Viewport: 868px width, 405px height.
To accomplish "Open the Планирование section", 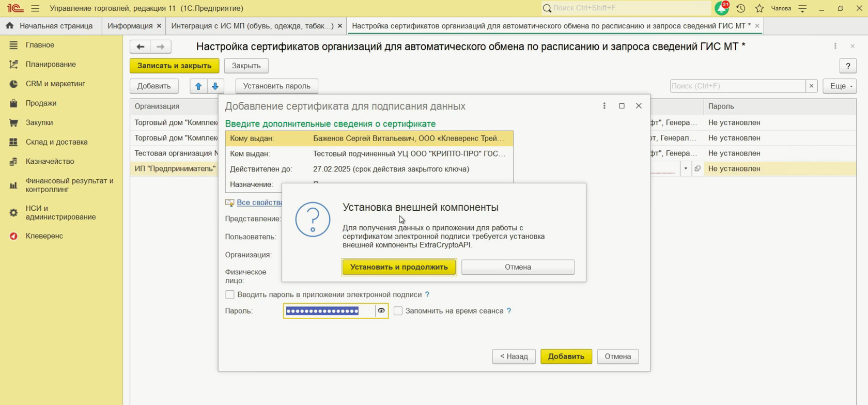I will (51, 65).
